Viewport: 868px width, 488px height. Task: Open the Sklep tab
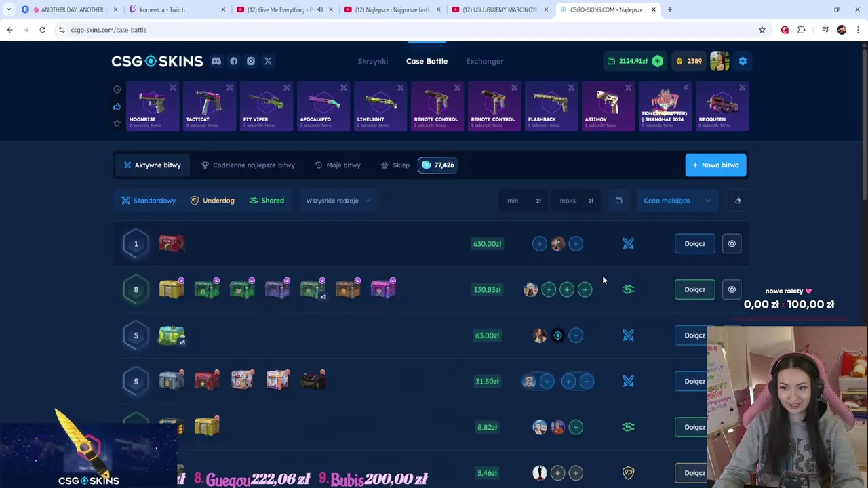pos(395,165)
